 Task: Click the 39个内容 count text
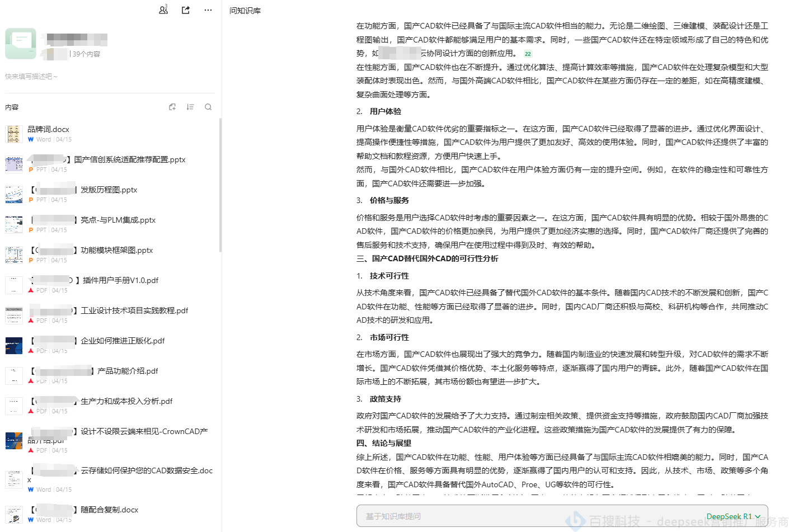(x=86, y=54)
